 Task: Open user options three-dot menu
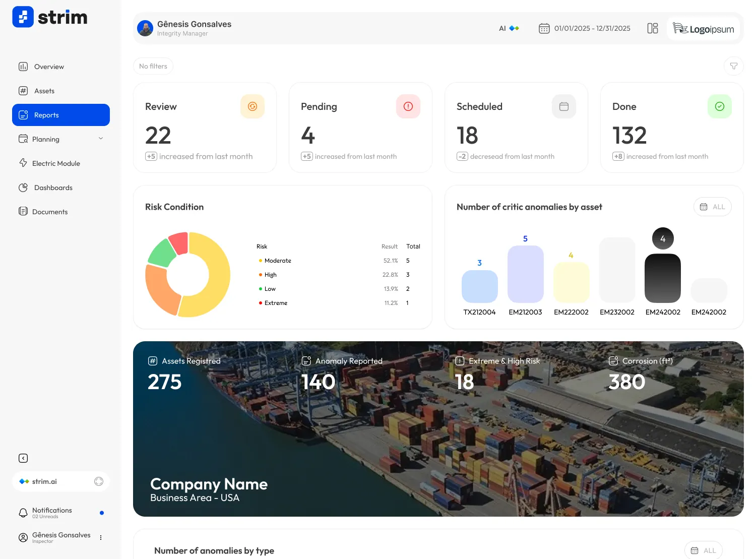pyautogui.click(x=101, y=537)
